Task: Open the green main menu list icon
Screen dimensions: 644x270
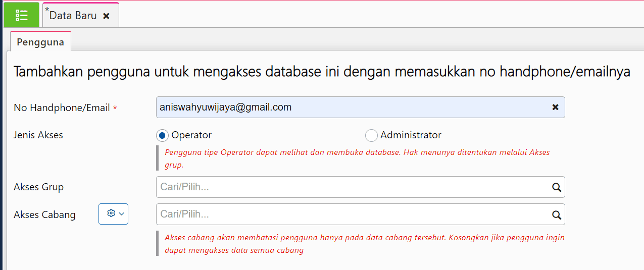Action: tap(21, 15)
